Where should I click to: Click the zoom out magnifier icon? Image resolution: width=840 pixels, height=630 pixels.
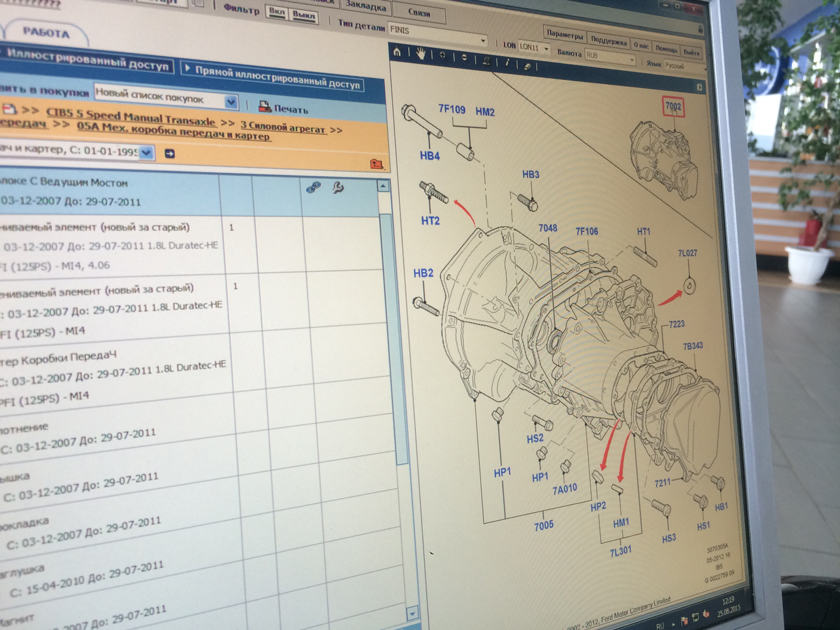464,57
